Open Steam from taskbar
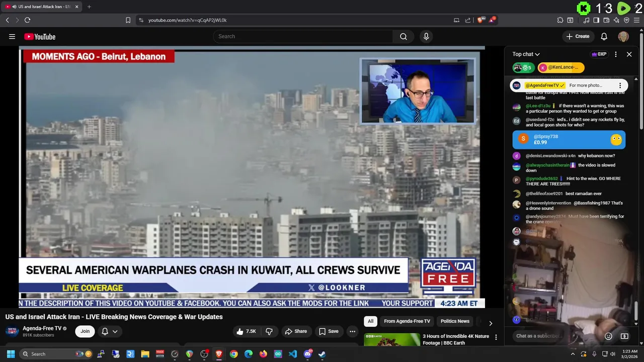644x362 pixels. [x=322, y=354]
